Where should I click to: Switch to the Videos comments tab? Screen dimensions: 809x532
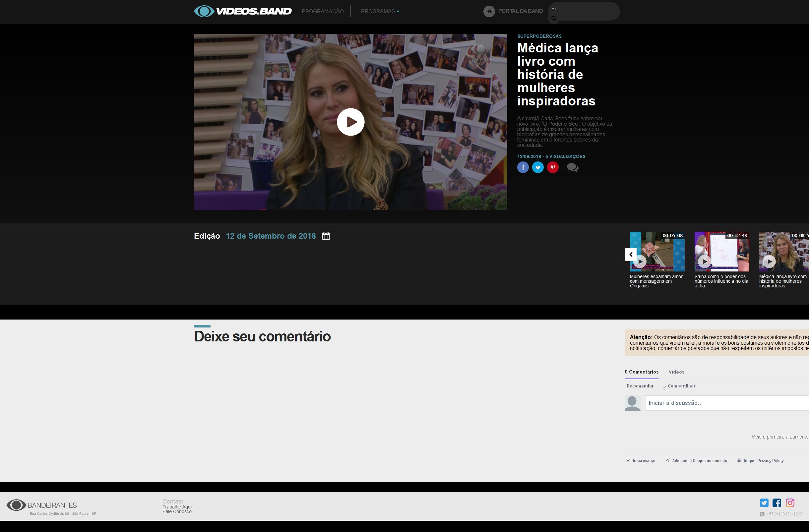tap(676, 372)
